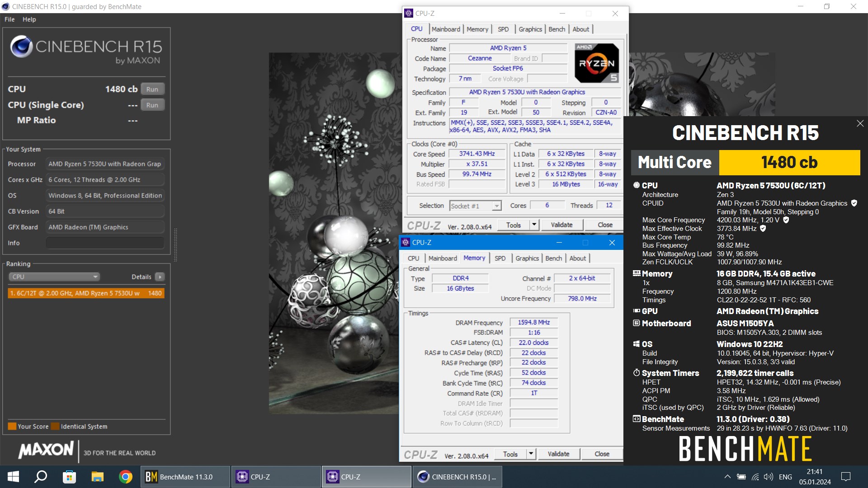Image resolution: width=868 pixels, height=488 pixels.
Task: Click the System Timers clock icon
Action: pyautogui.click(x=637, y=373)
